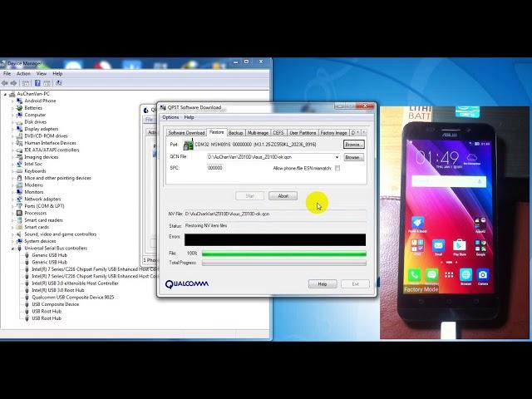Open the Options menu in QPST

170,117
